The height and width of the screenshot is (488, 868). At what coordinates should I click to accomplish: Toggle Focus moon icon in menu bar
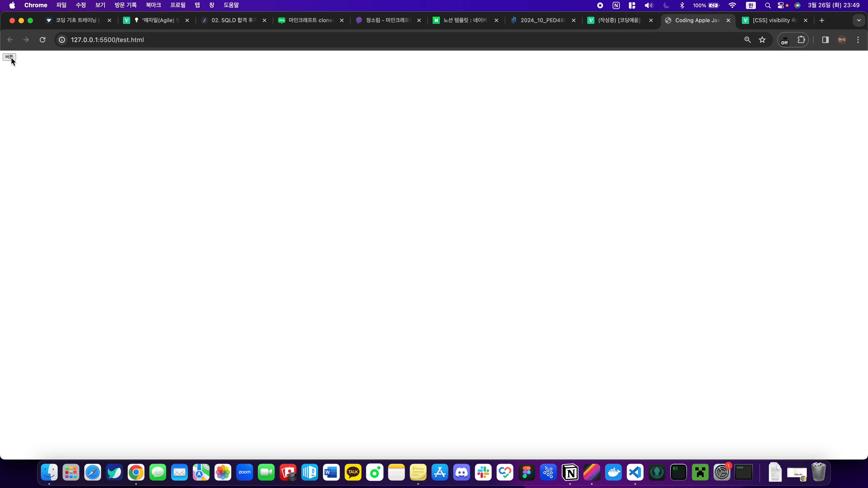click(x=666, y=5)
